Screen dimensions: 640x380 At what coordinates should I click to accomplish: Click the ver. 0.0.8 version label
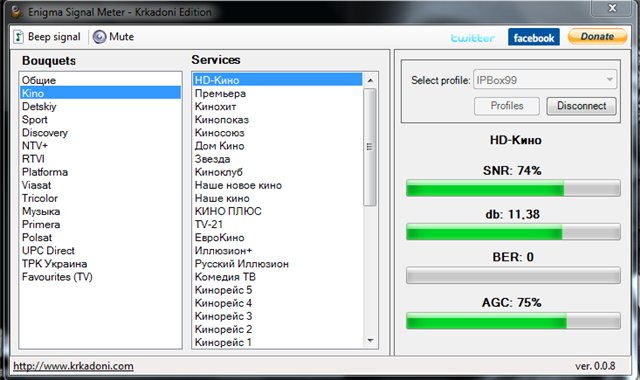[595, 366]
